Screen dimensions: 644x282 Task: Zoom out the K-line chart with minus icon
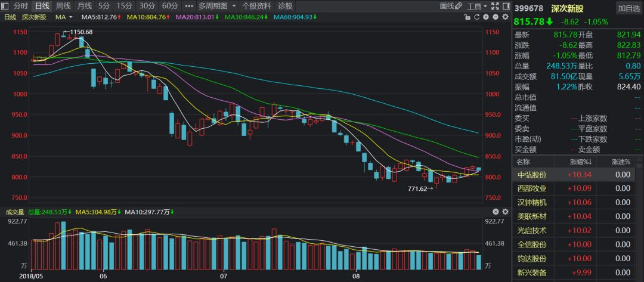pyautogui.click(x=496, y=17)
